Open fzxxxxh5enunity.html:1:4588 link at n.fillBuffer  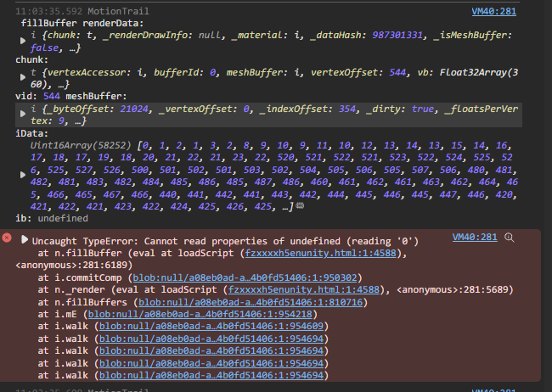tap(321, 253)
